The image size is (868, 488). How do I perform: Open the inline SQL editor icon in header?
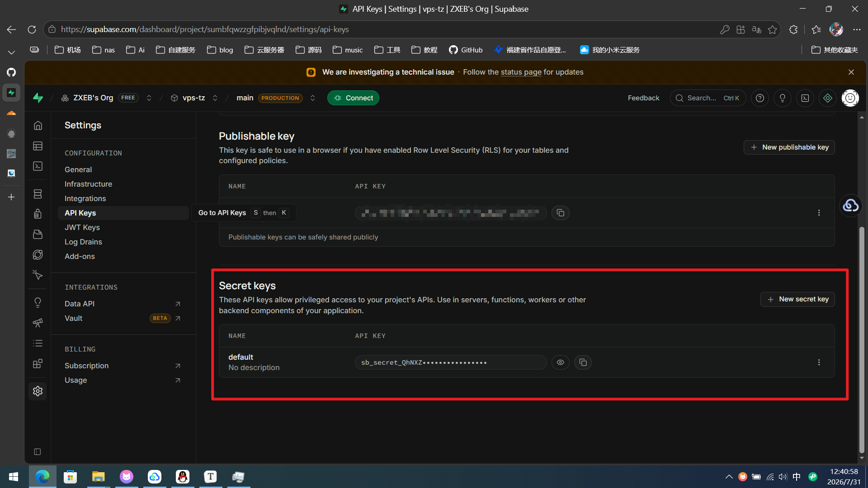[x=805, y=98]
